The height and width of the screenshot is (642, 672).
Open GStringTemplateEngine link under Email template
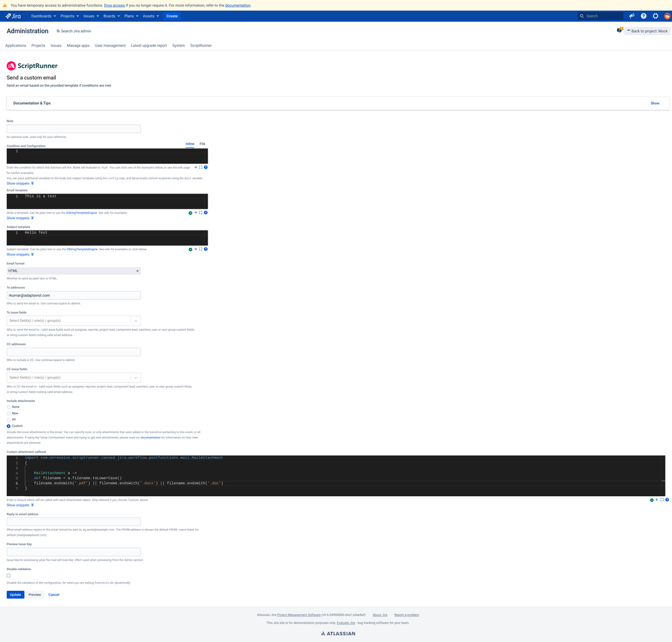coord(81,213)
